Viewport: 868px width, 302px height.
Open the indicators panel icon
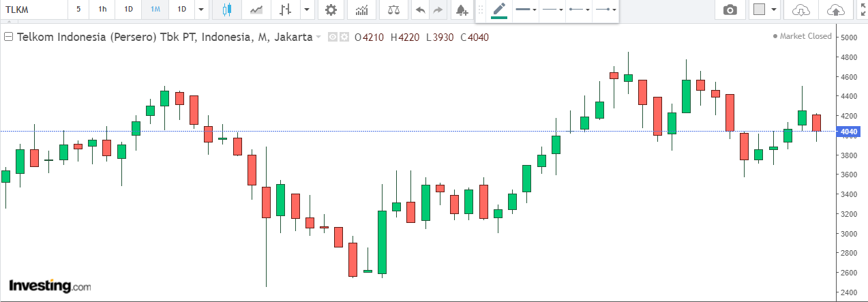coord(362,10)
